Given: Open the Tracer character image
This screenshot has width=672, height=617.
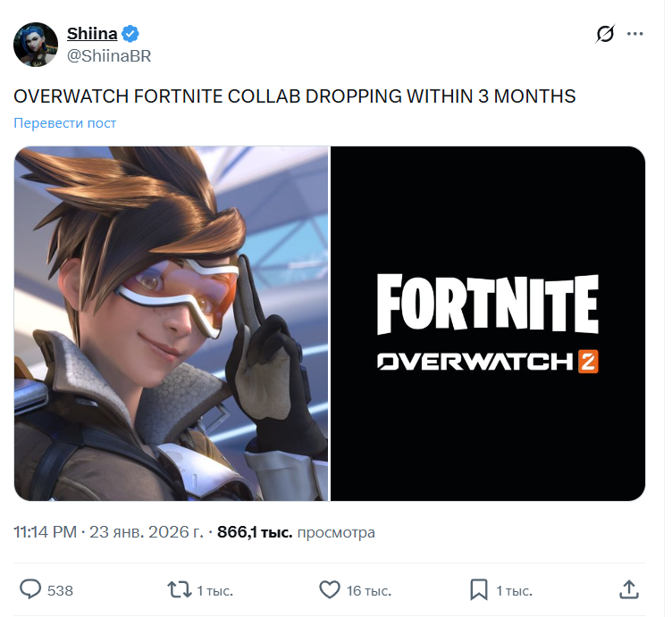Looking at the screenshot, I should (172, 323).
